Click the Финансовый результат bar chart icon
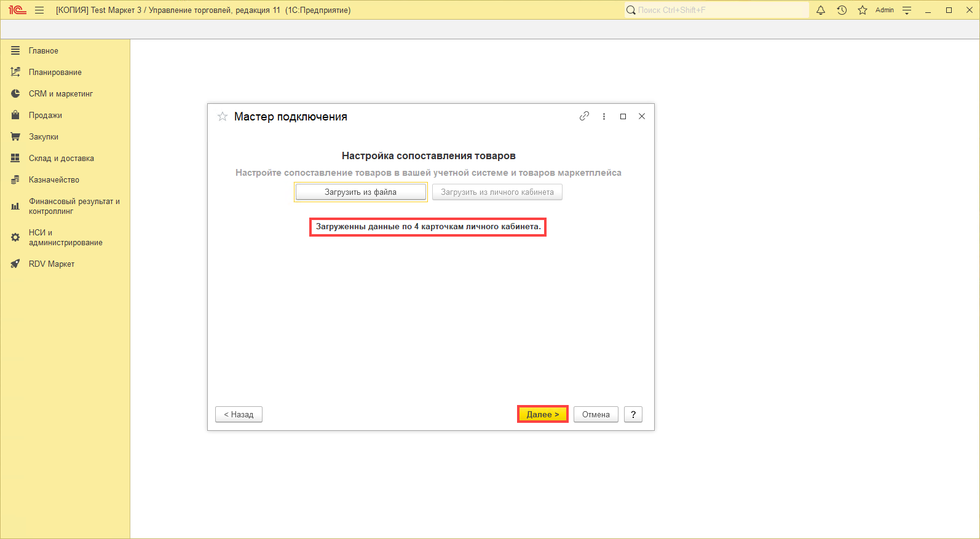This screenshot has height=539, width=980. click(x=15, y=206)
